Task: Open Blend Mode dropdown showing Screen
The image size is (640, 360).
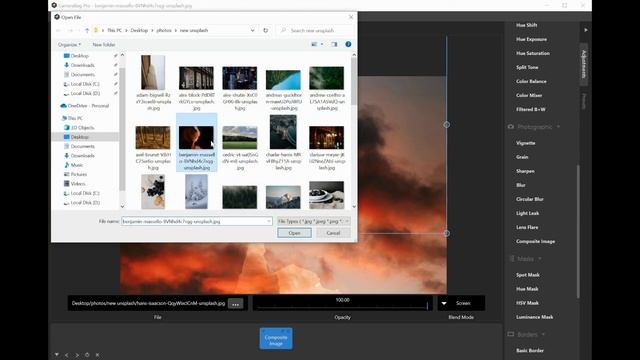Action: pos(461,303)
